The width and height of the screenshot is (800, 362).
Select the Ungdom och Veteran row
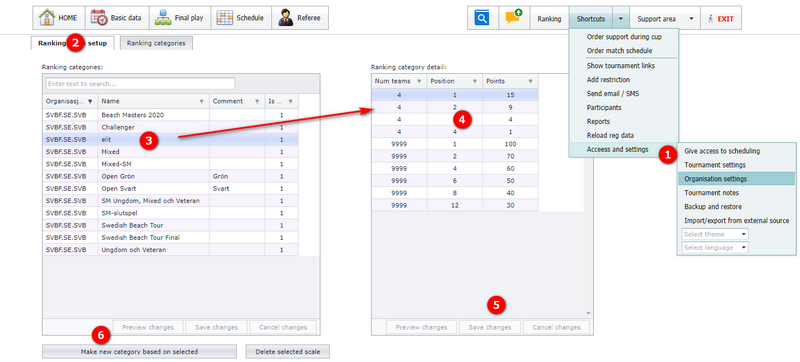click(170, 250)
